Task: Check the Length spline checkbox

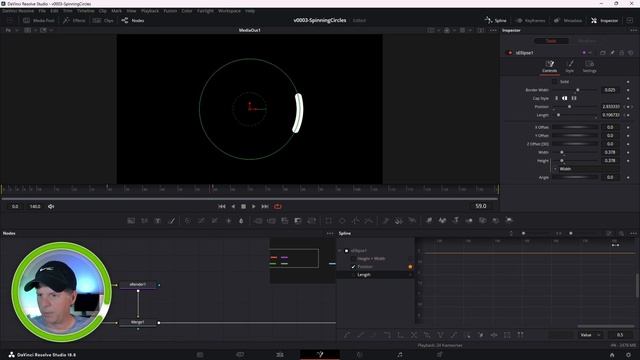Action: pyautogui.click(x=353, y=275)
